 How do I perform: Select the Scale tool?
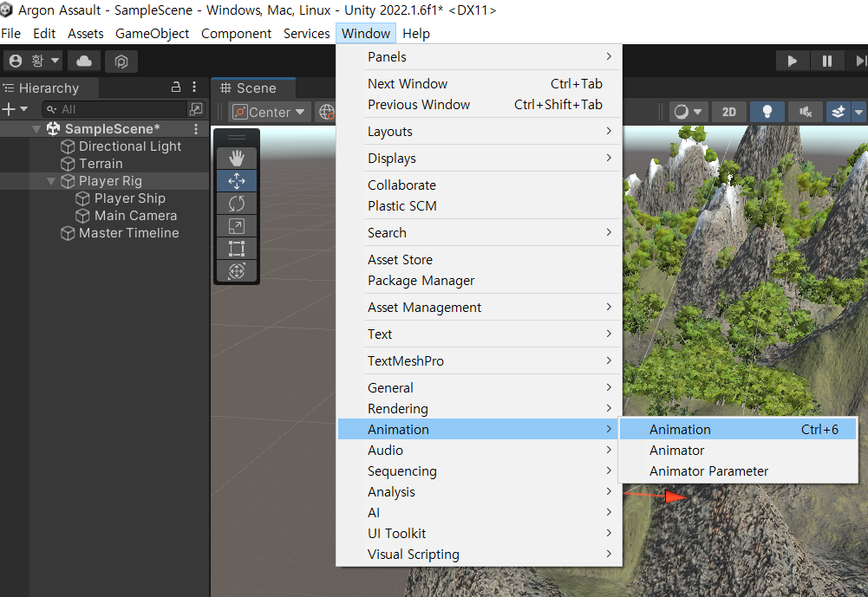click(237, 226)
